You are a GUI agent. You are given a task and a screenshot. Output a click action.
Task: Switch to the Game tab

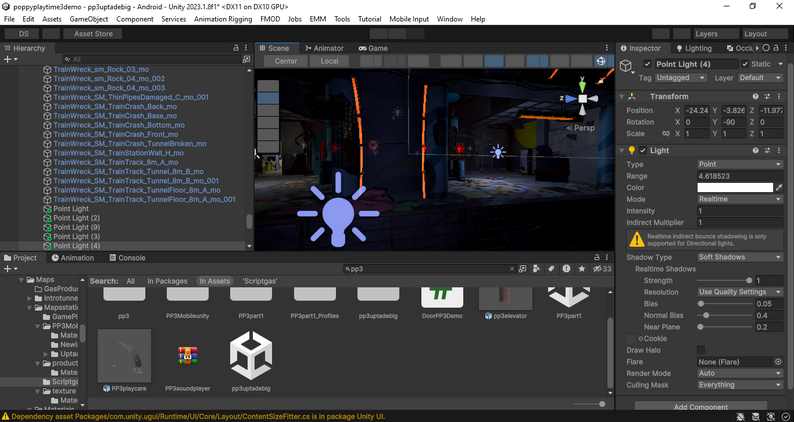(373, 48)
